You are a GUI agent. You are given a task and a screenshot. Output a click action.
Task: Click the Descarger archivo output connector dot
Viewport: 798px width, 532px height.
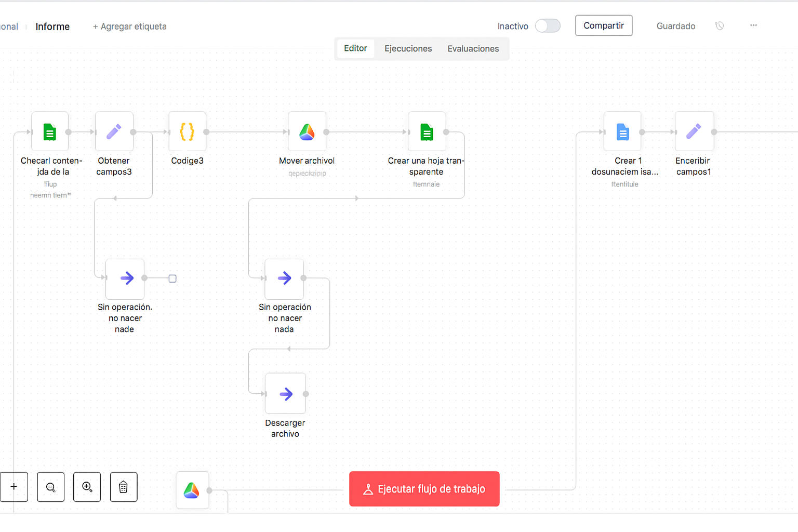click(x=305, y=394)
